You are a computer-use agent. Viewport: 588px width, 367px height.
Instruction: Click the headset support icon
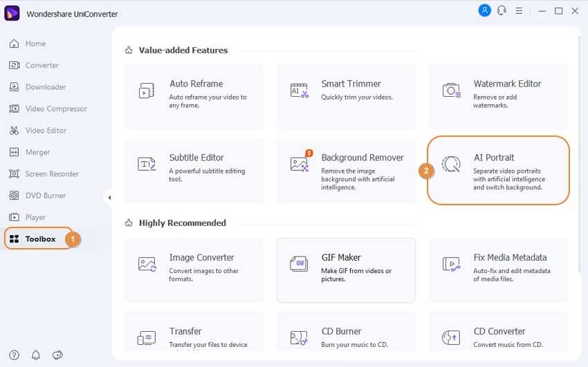pyautogui.click(x=502, y=10)
